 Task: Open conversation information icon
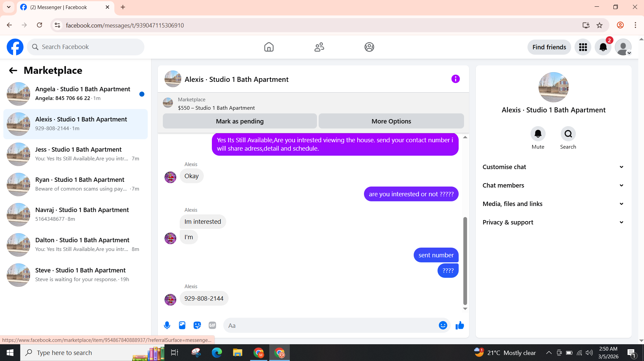[455, 79]
